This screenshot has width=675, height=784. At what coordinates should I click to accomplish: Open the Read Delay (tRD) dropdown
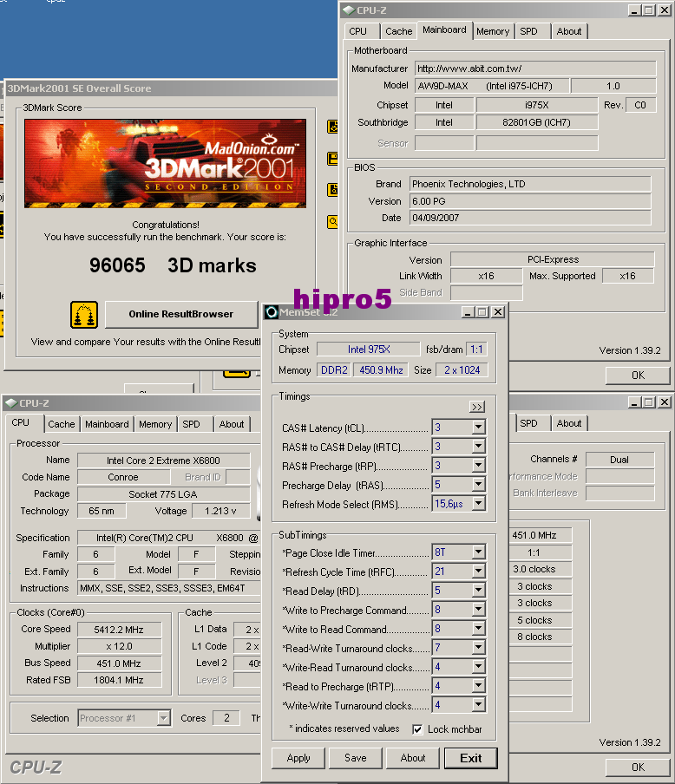coord(478,591)
